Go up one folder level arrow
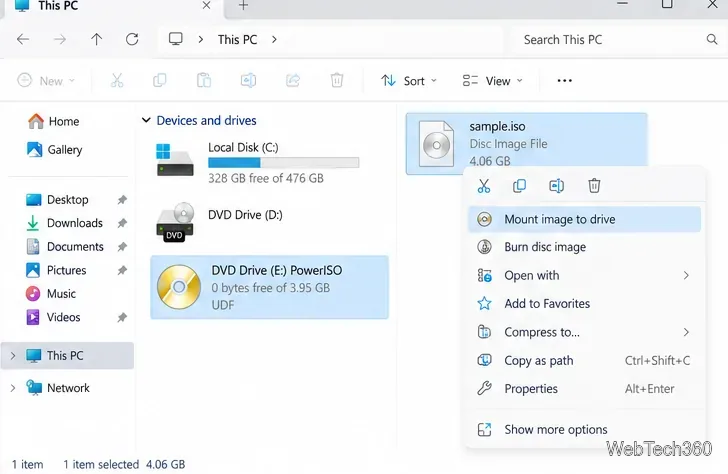The image size is (728, 474). click(96, 39)
